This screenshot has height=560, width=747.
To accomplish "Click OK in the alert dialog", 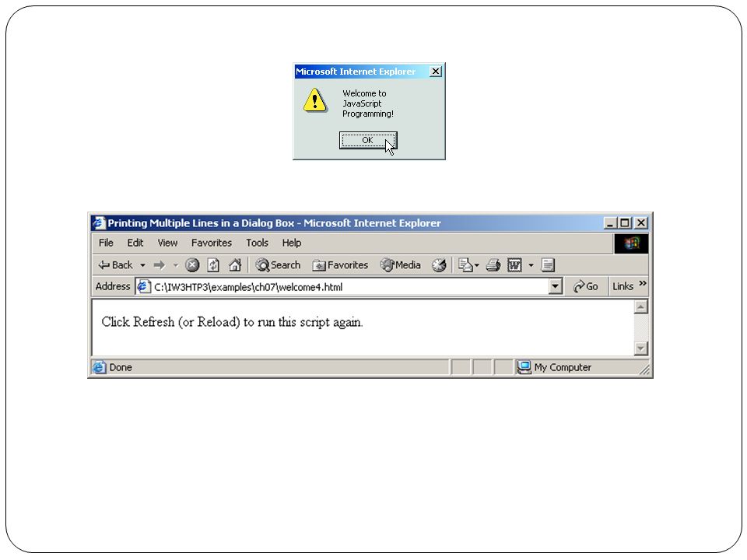I will coord(368,141).
